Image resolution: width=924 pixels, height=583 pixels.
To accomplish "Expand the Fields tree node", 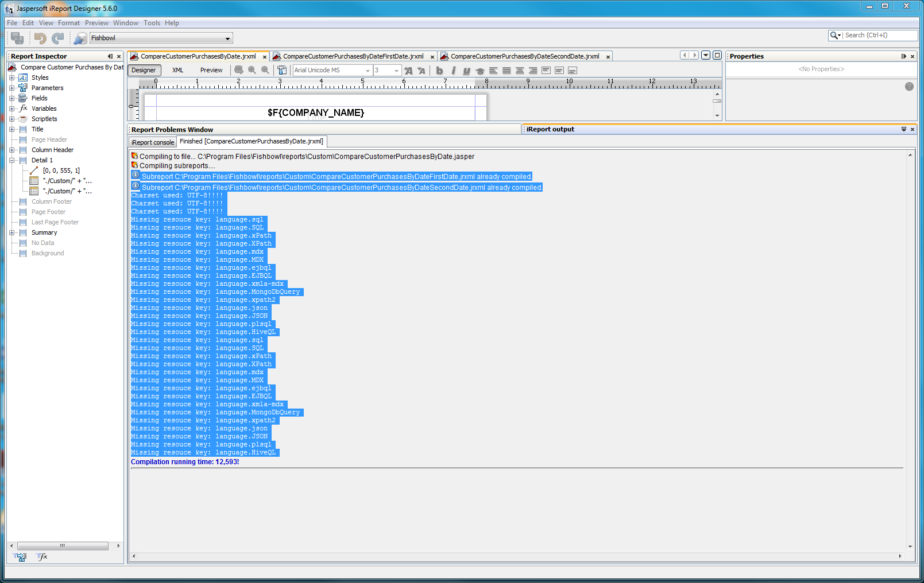I will click(x=11, y=98).
